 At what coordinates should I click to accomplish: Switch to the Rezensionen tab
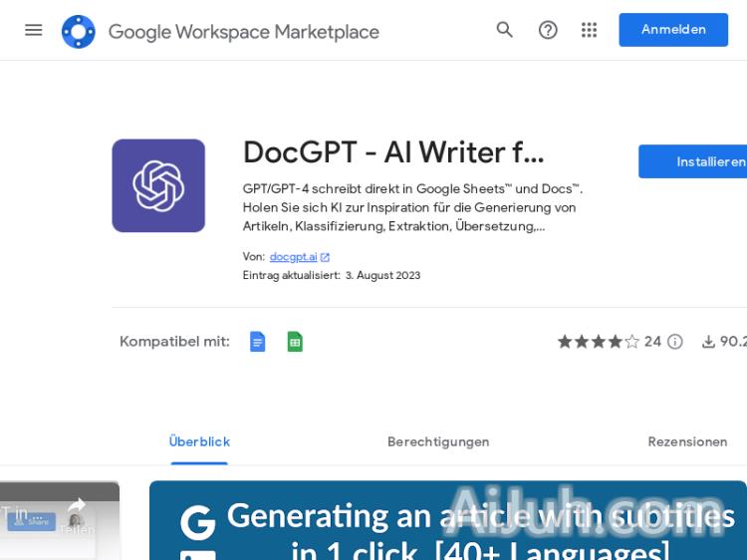pyautogui.click(x=687, y=441)
